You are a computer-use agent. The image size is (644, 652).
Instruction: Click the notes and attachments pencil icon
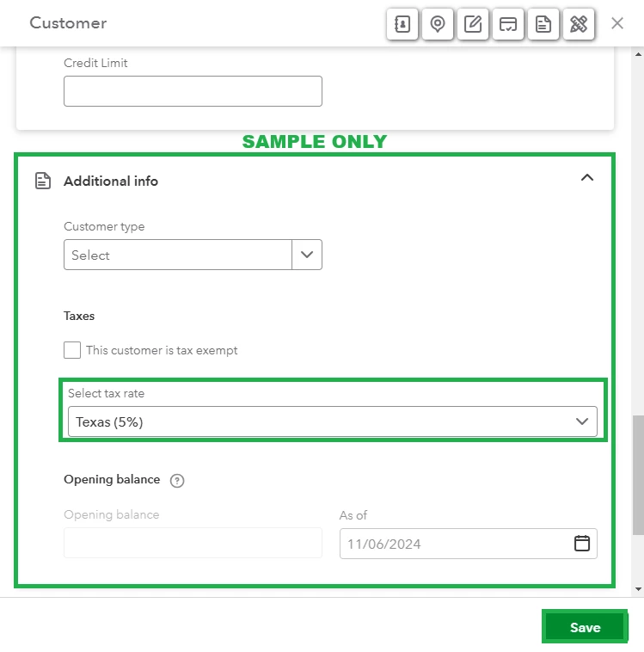click(x=473, y=24)
